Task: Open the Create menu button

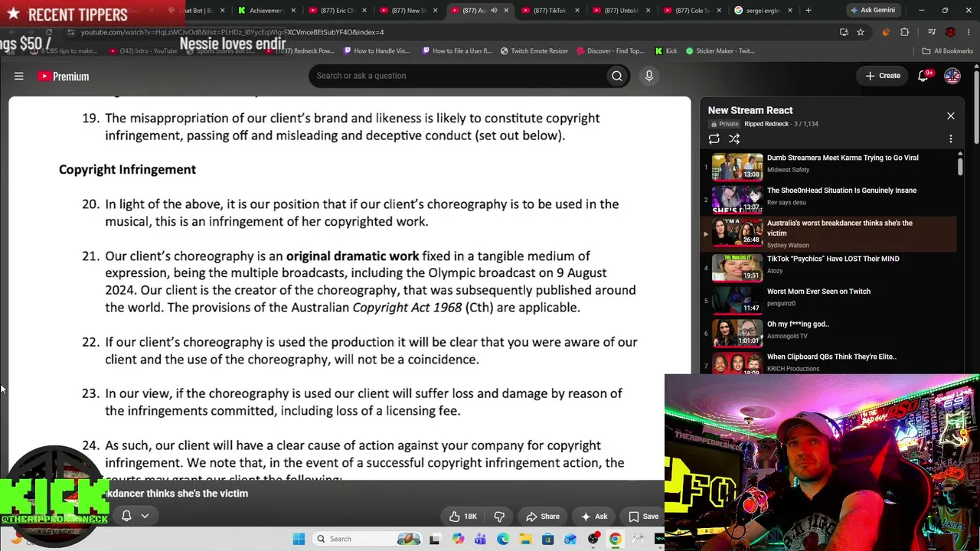Action: pyautogui.click(x=883, y=76)
